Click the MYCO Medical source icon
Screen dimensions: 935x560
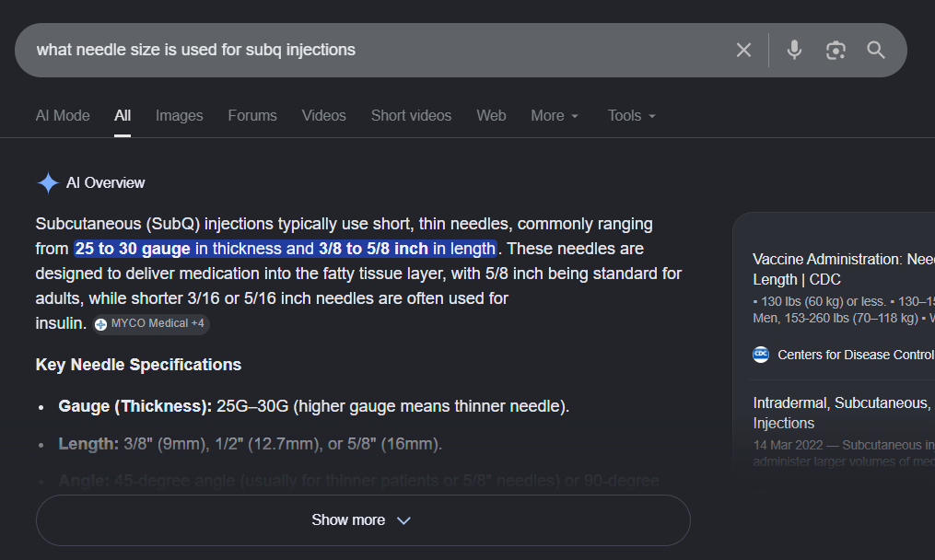click(x=100, y=324)
